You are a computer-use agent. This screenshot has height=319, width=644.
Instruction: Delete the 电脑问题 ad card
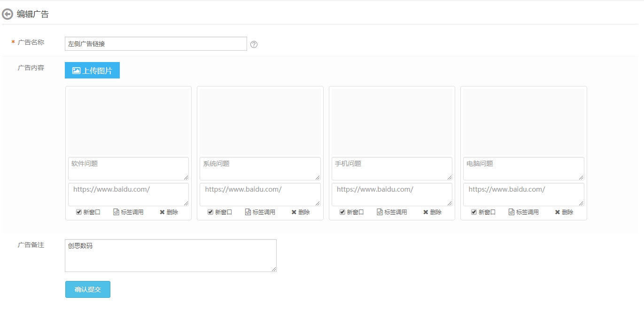(x=564, y=212)
